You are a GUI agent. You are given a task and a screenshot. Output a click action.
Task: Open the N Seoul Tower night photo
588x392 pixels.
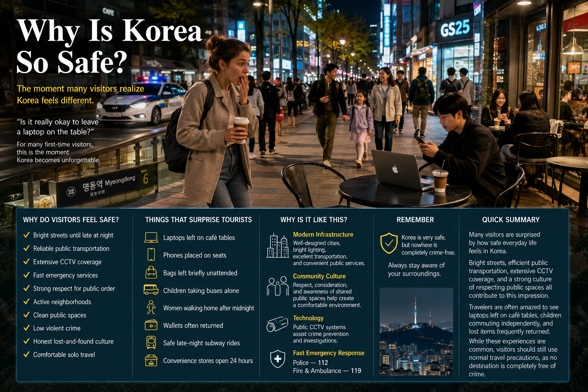click(416, 332)
